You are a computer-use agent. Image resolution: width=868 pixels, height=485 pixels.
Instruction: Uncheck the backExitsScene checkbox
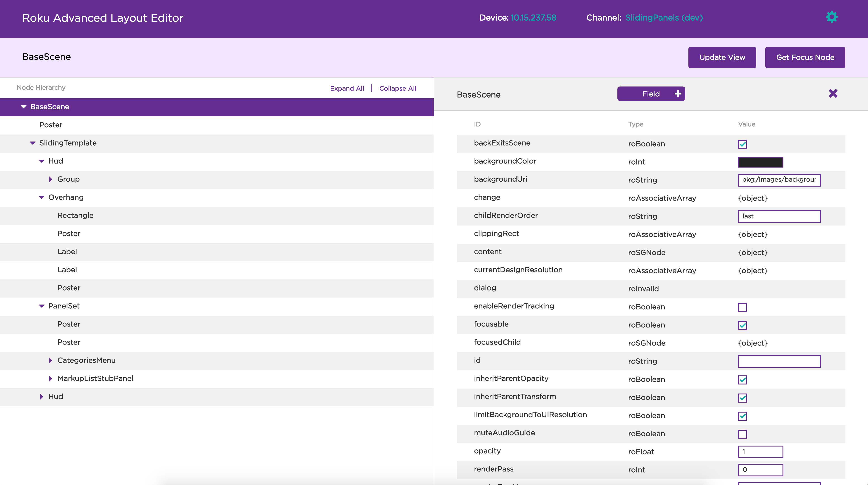tap(742, 144)
